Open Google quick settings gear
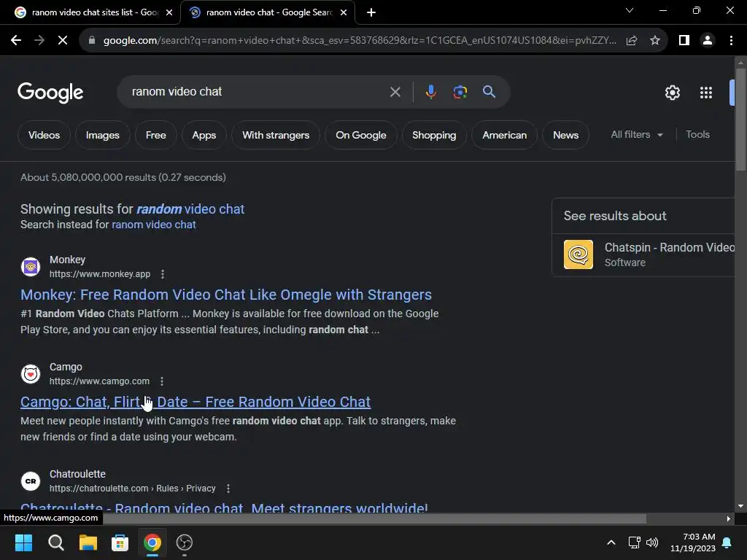Viewport: 747px width, 560px height. [672, 93]
